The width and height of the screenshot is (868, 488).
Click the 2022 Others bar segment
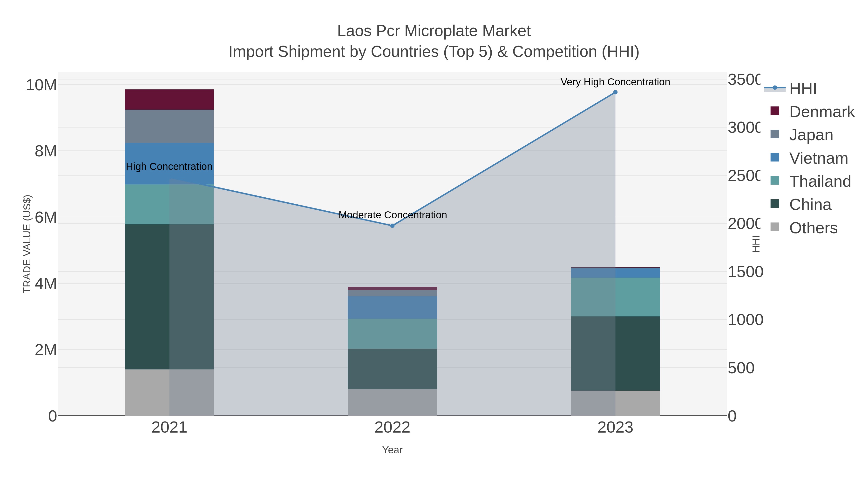point(392,402)
